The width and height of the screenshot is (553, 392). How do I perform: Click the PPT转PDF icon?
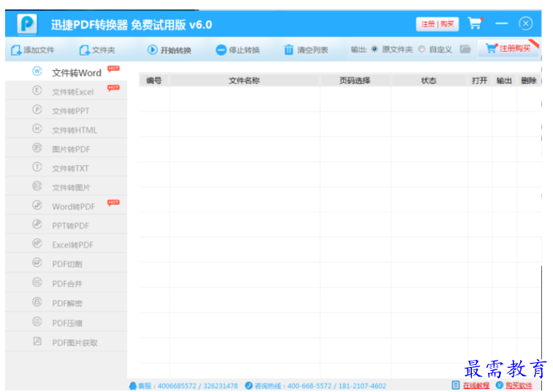pos(37,224)
